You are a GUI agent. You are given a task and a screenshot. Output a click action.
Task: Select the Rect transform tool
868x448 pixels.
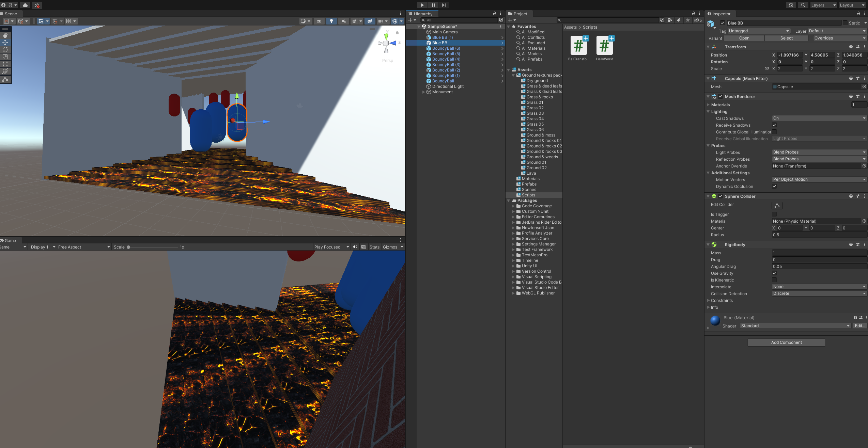pos(5,64)
